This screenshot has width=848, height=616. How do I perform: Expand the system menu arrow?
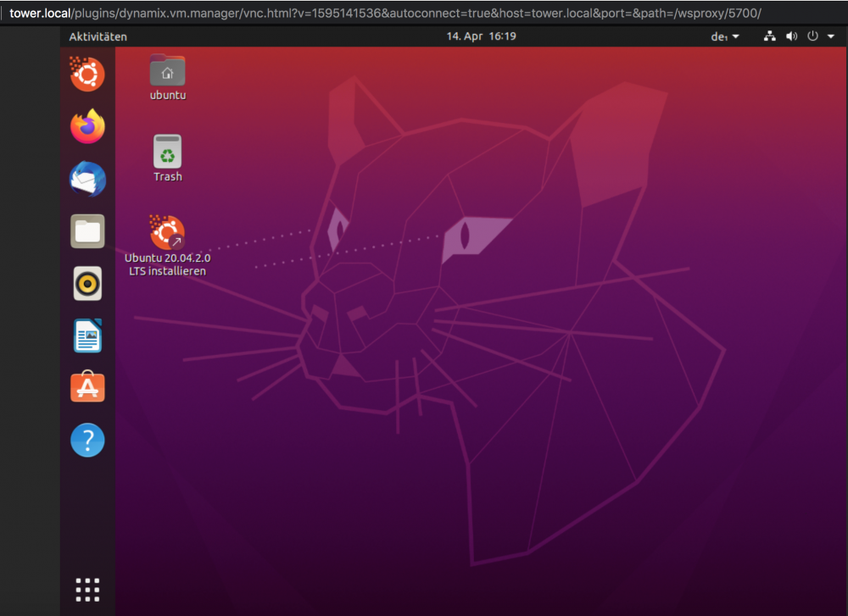(831, 36)
